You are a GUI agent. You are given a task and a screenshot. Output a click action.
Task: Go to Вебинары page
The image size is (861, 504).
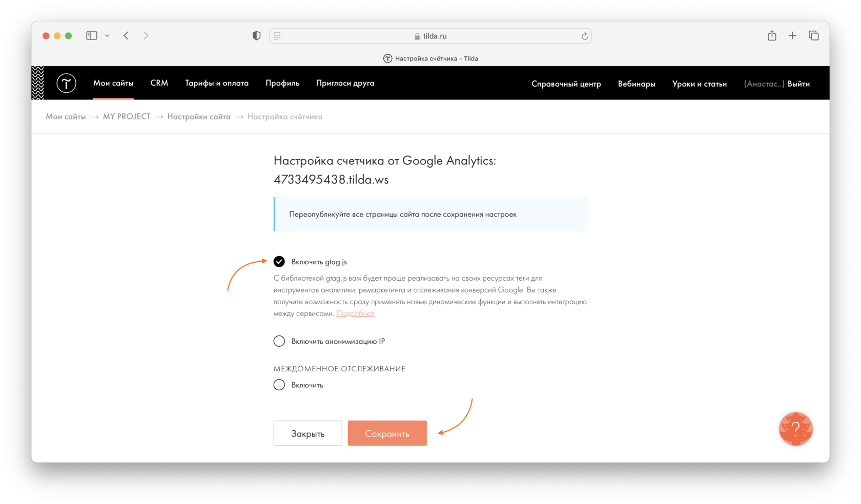[x=637, y=84]
